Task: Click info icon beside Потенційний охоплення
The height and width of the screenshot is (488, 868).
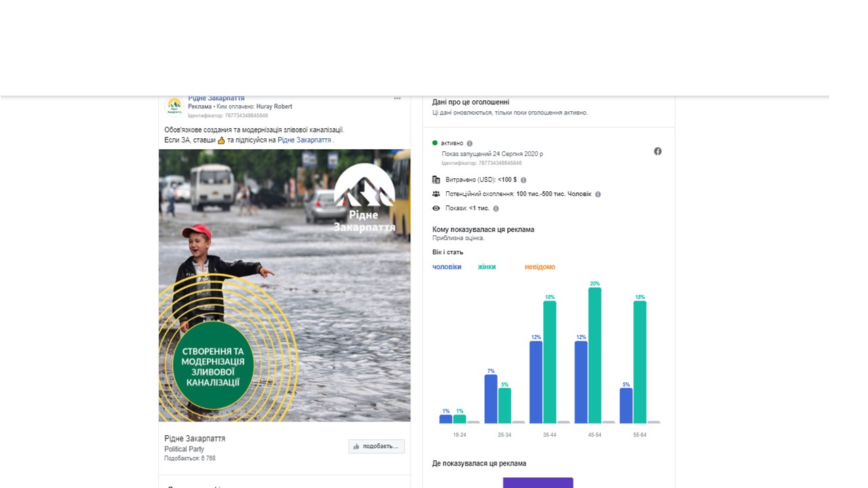Action: point(597,195)
